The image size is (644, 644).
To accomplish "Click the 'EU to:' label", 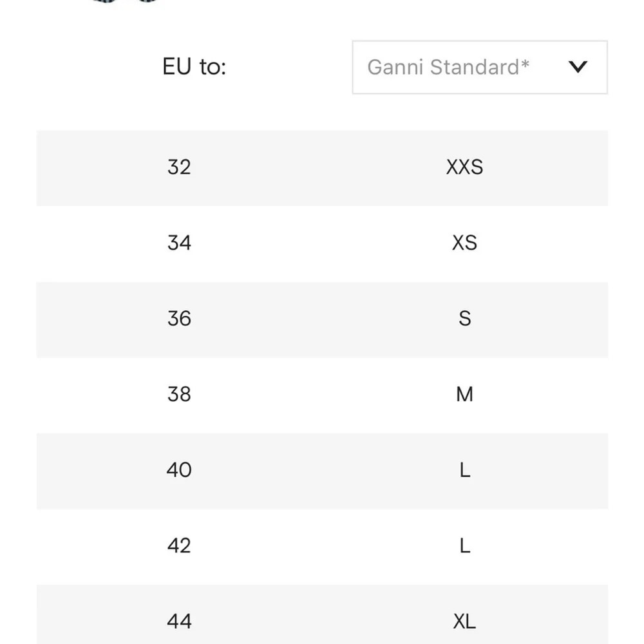I will (194, 67).
